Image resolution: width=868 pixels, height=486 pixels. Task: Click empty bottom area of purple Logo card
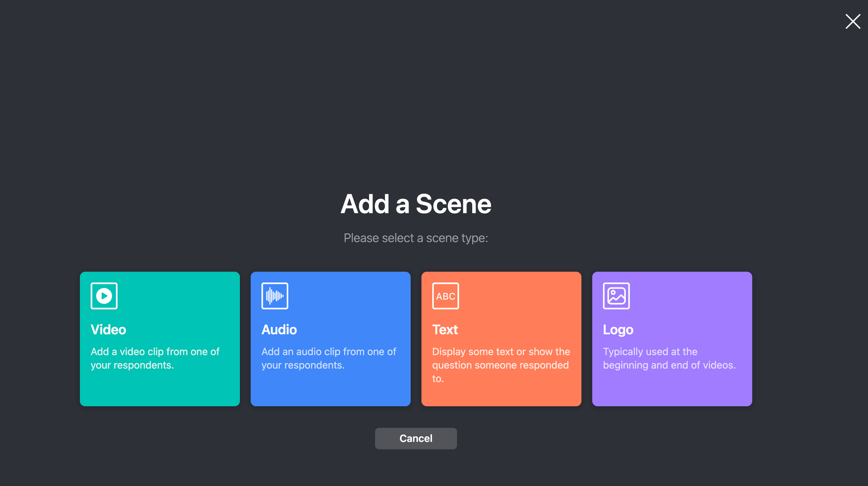coord(672,391)
